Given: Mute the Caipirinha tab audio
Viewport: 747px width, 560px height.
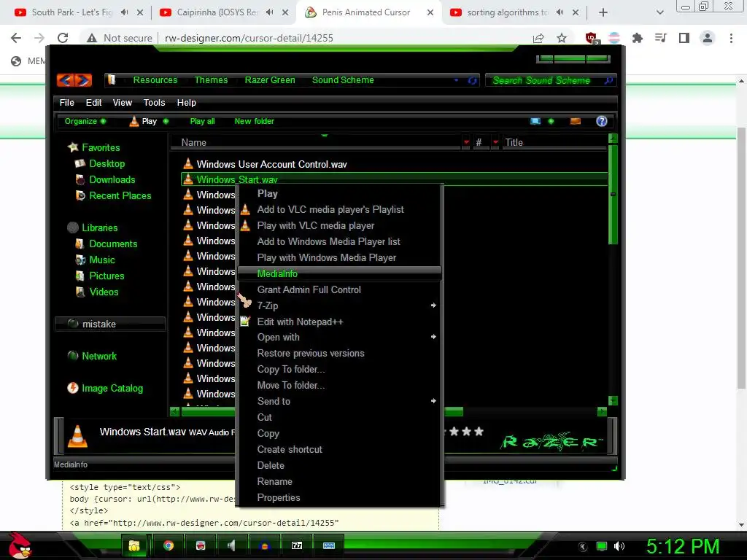Looking at the screenshot, I should pos(270,12).
